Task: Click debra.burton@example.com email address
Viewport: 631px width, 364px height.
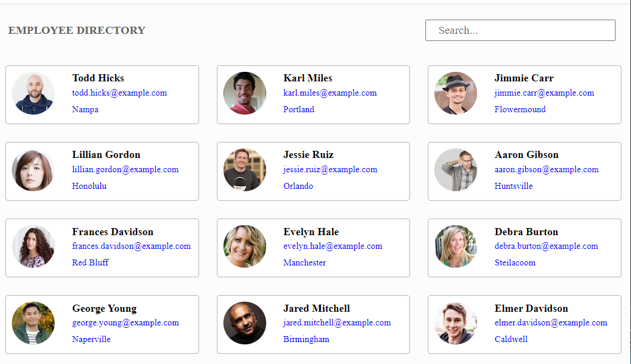Action: [546, 246]
